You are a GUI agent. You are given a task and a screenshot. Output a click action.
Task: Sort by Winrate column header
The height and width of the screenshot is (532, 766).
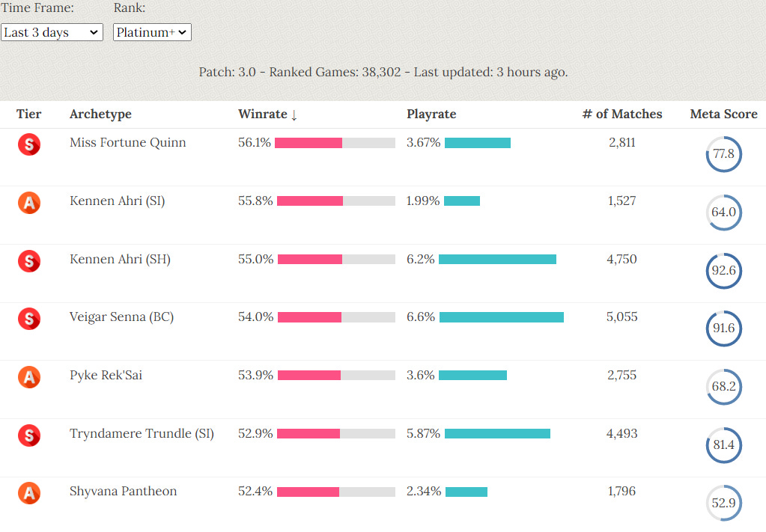coord(268,114)
